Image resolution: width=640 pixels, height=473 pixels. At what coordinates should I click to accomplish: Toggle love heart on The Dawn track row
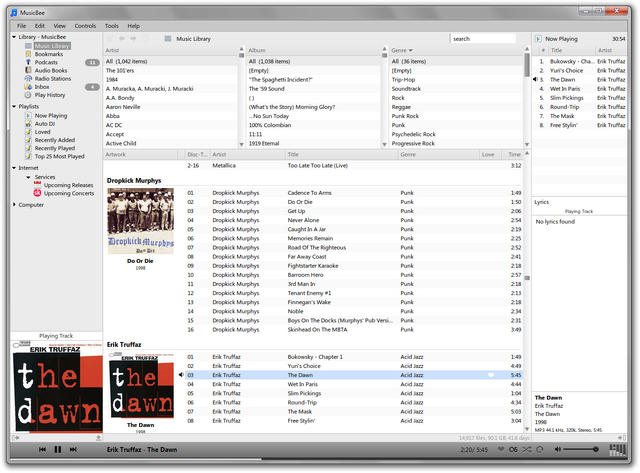(491, 375)
